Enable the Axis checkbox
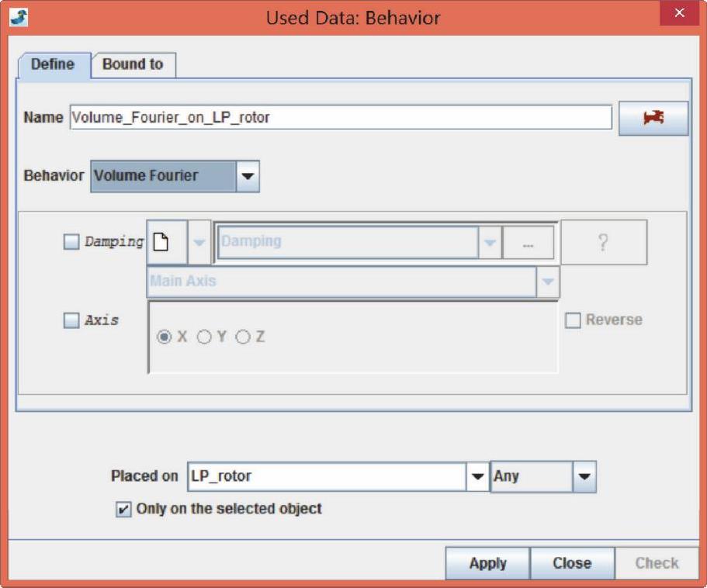 71,320
